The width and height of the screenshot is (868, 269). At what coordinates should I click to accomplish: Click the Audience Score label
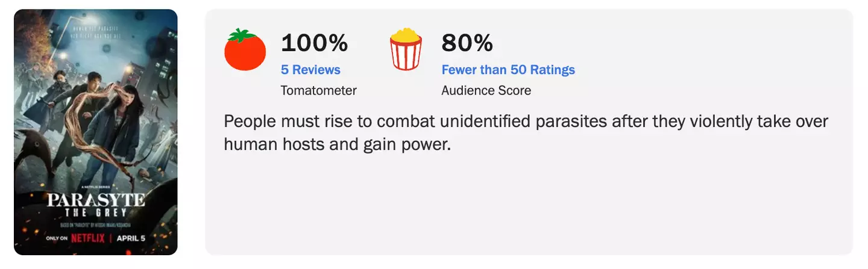(486, 91)
